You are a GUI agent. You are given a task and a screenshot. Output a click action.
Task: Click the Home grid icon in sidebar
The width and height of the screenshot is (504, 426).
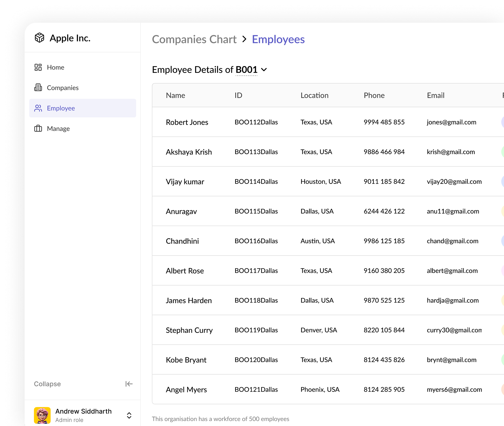(x=38, y=67)
